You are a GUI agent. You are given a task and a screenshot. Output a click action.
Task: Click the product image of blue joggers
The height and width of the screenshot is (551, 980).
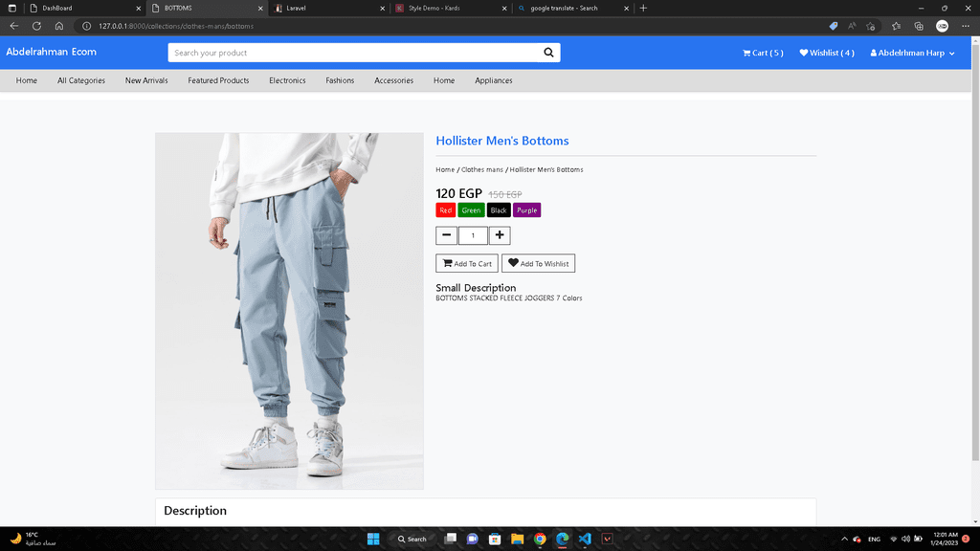point(289,311)
